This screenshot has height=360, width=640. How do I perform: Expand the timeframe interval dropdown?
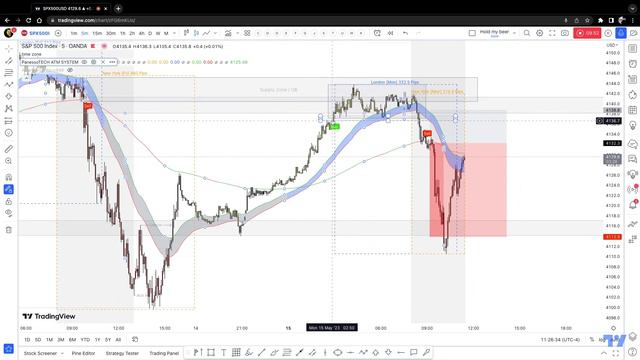tap(174, 33)
